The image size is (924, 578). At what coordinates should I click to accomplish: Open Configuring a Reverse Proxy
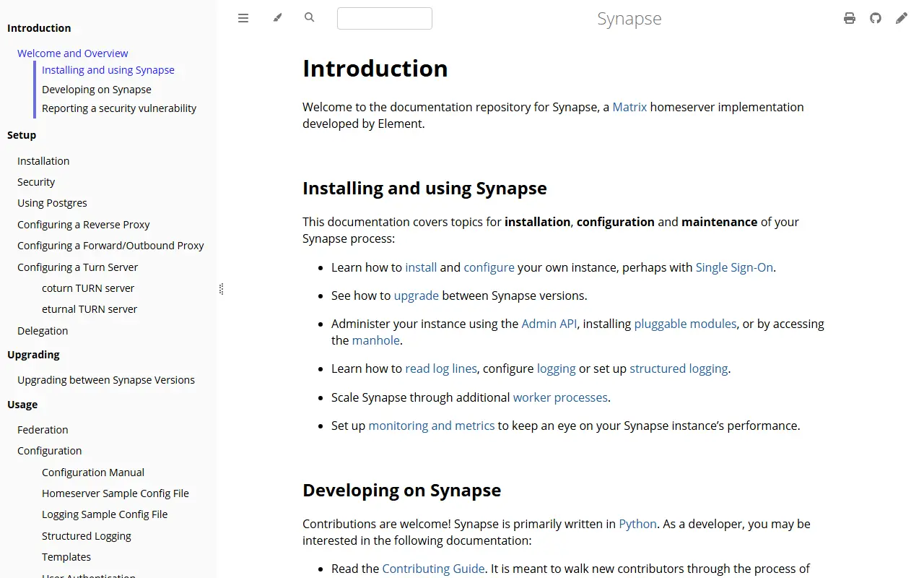(84, 225)
